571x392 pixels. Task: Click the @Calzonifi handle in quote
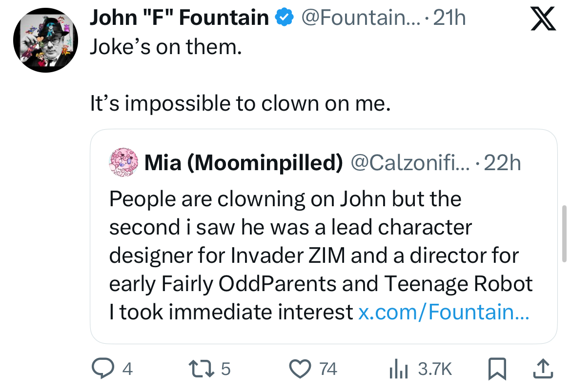(409, 162)
